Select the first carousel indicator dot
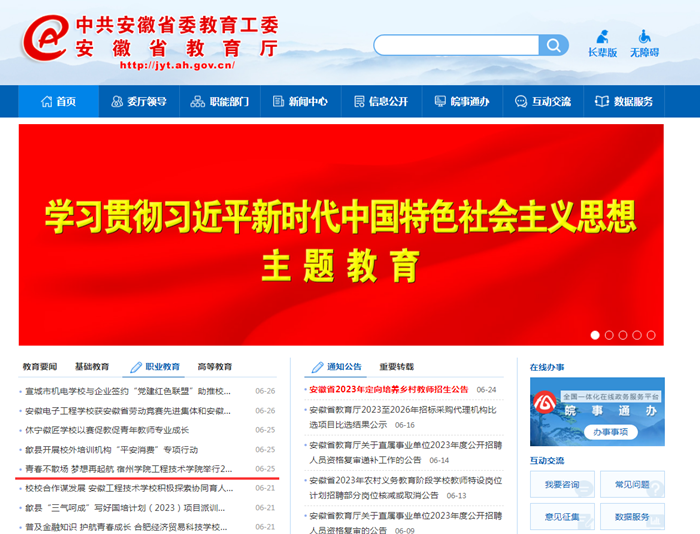The image size is (700, 534). pyautogui.click(x=595, y=335)
